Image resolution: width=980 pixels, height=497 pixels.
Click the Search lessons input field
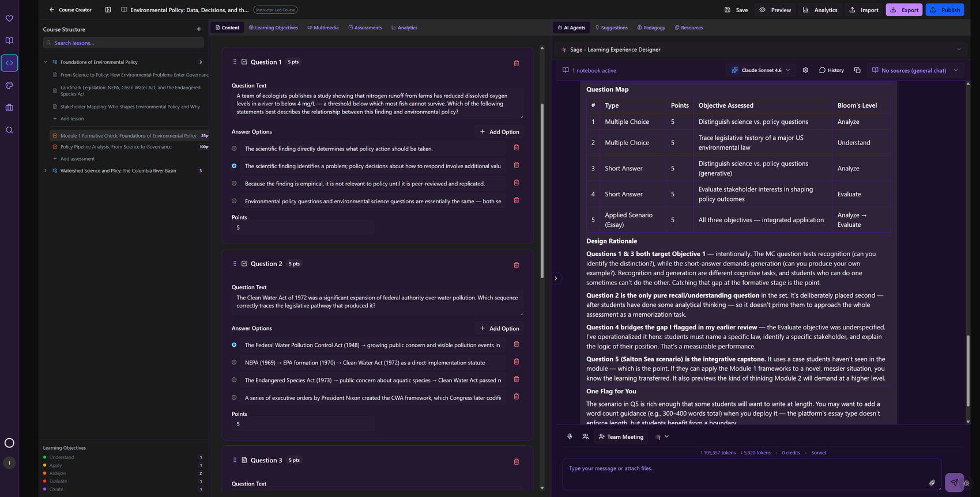(x=123, y=43)
